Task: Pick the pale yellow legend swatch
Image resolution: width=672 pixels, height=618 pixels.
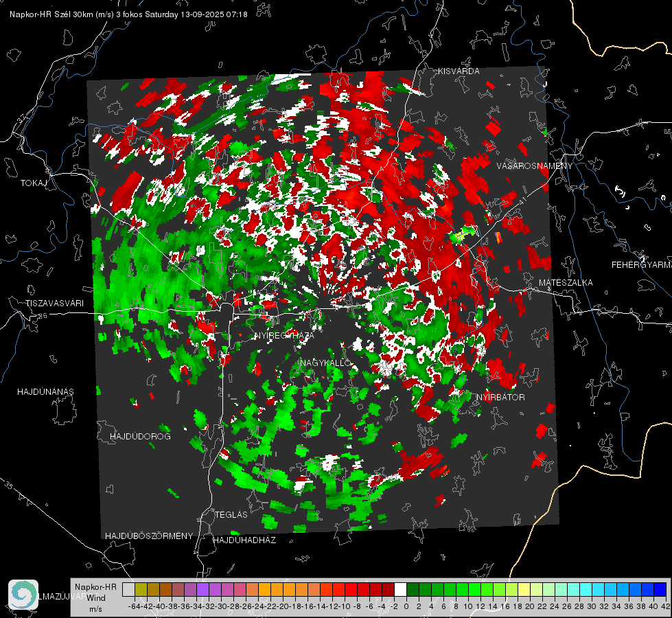Action: 524,589
